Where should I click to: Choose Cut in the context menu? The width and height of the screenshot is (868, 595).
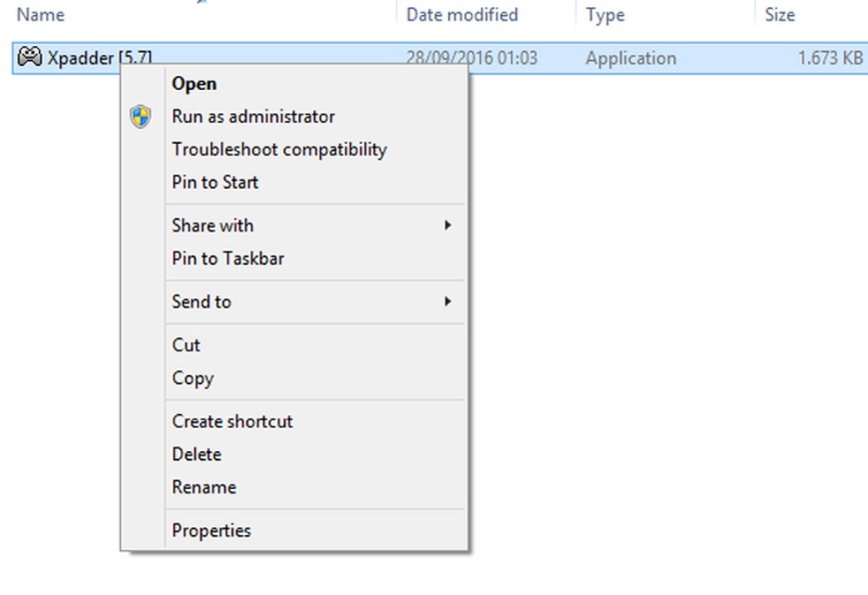pyautogui.click(x=186, y=345)
